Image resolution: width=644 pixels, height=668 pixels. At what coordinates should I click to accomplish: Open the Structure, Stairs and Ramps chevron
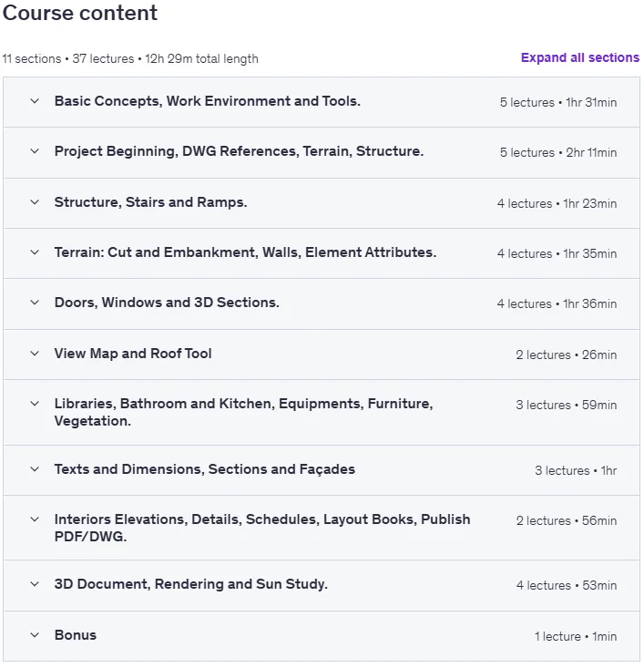point(35,202)
